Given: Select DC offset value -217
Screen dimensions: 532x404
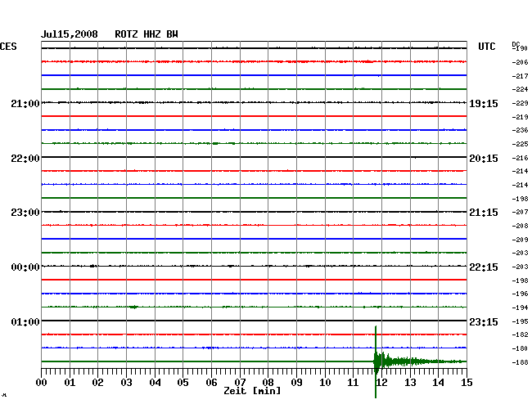Looking at the screenshot, I should [x=520, y=76].
